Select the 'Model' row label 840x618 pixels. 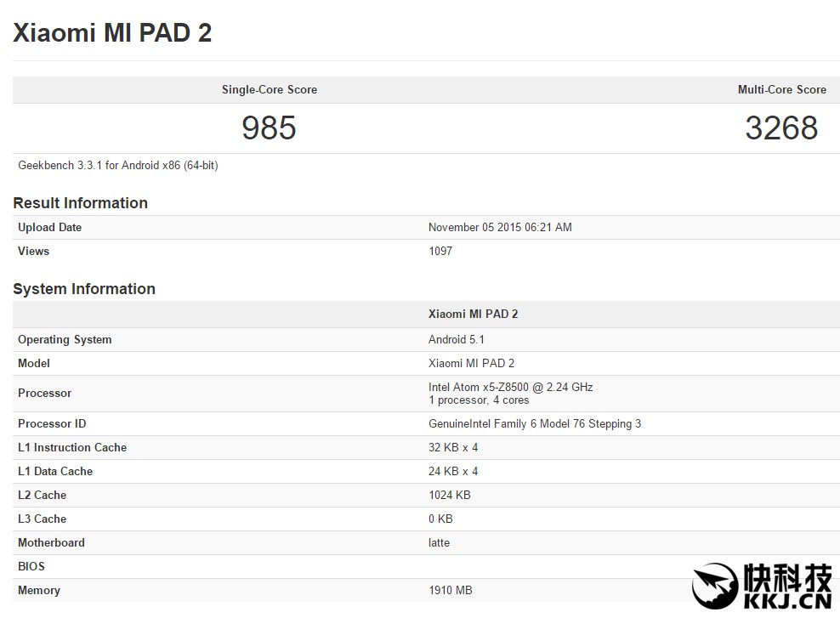click(x=34, y=363)
